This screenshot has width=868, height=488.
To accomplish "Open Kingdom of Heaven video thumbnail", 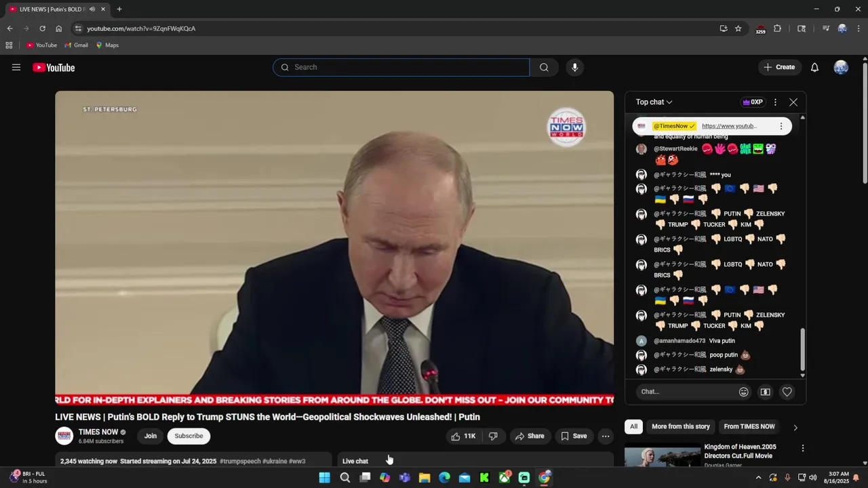I will coord(663,456).
